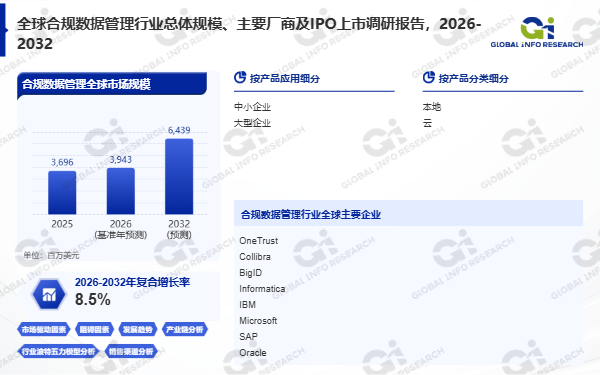Image resolution: width=600 pixels, height=375 pixels.
Task: Click the hexagon growth-chart icon
Action: tap(49, 294)
